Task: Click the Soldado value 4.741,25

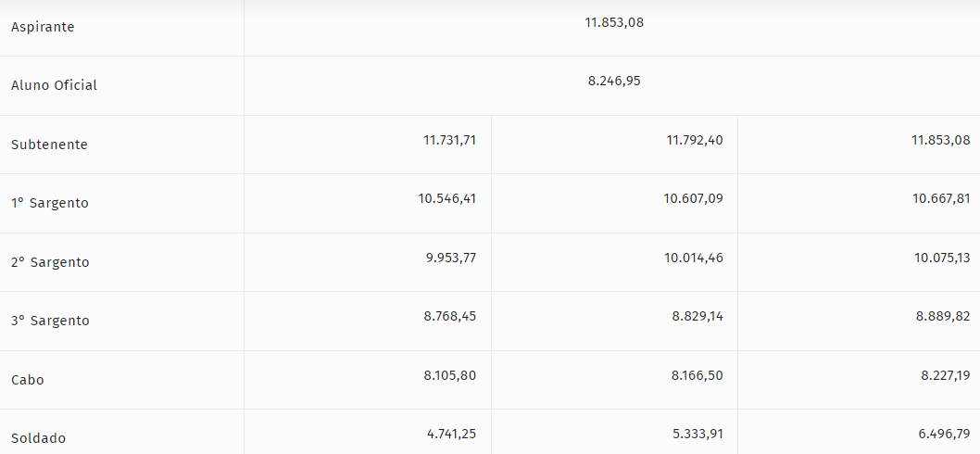Action: (450, 434)
